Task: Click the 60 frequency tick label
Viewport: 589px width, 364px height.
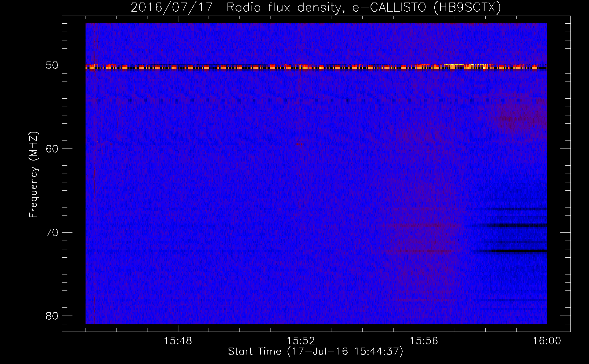Action: [x=52, y=149]
